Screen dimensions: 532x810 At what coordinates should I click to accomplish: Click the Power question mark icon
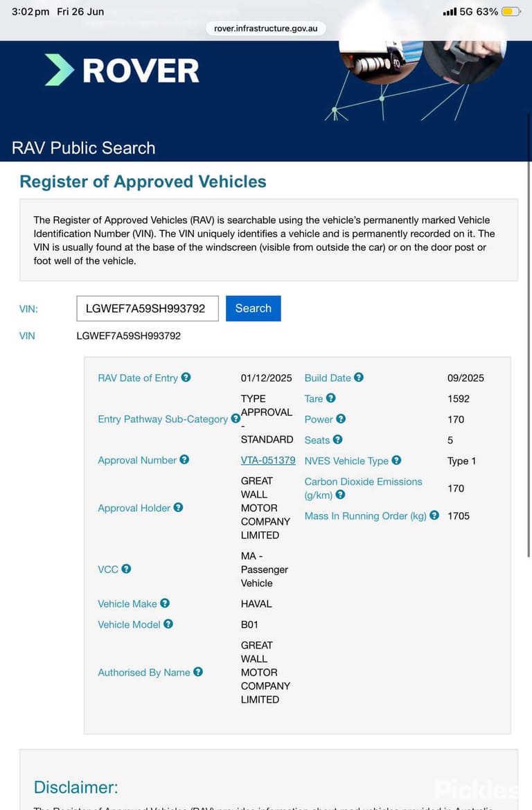coord(341,419)
